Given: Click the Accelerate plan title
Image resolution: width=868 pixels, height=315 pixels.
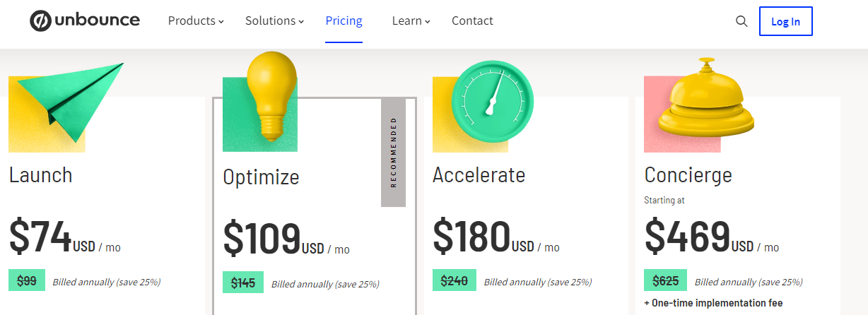Looking at the screenshot, I should pos(479,174).
